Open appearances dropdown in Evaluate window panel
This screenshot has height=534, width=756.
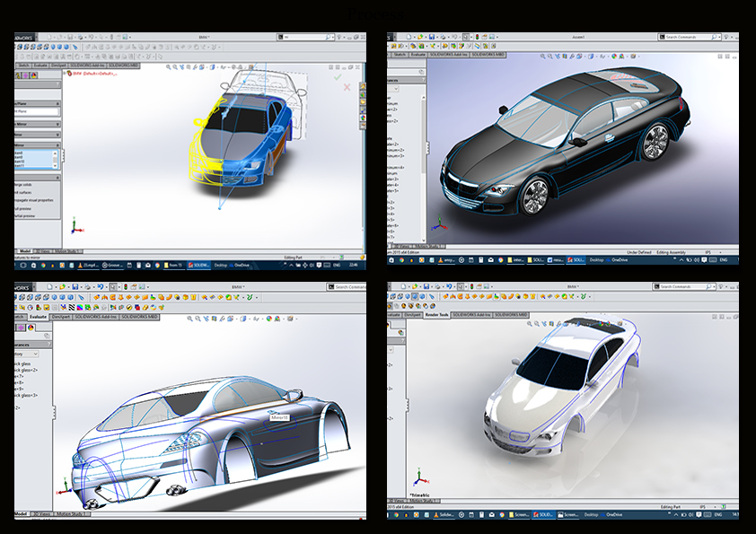click(35, 354)
